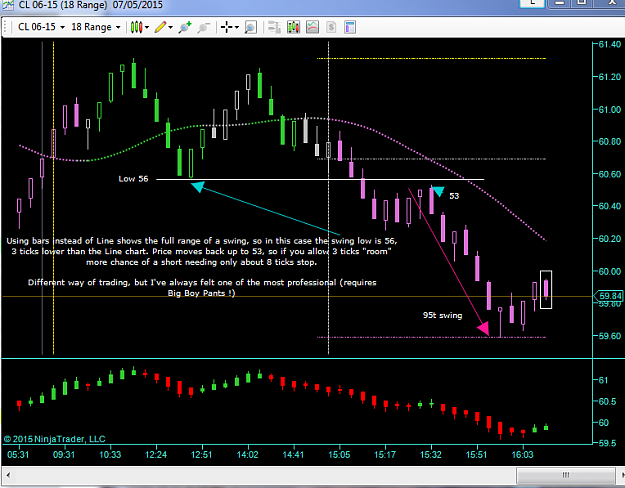Expand the cross hair dropdown arrow

(237, 27)
